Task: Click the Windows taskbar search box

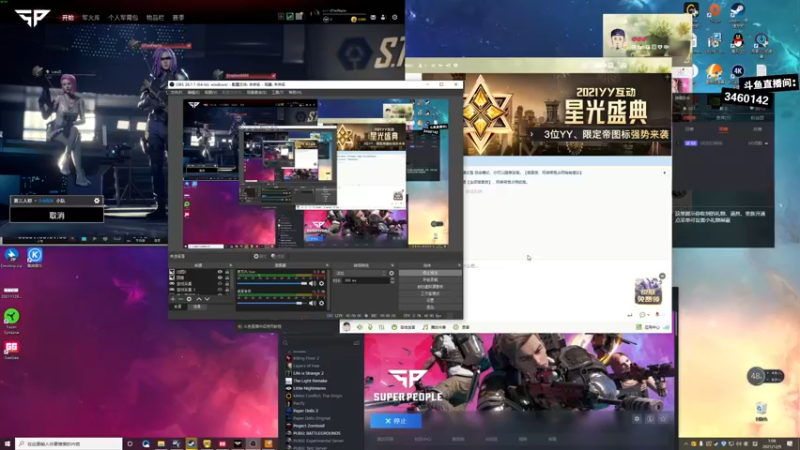Action: point(68,444)
